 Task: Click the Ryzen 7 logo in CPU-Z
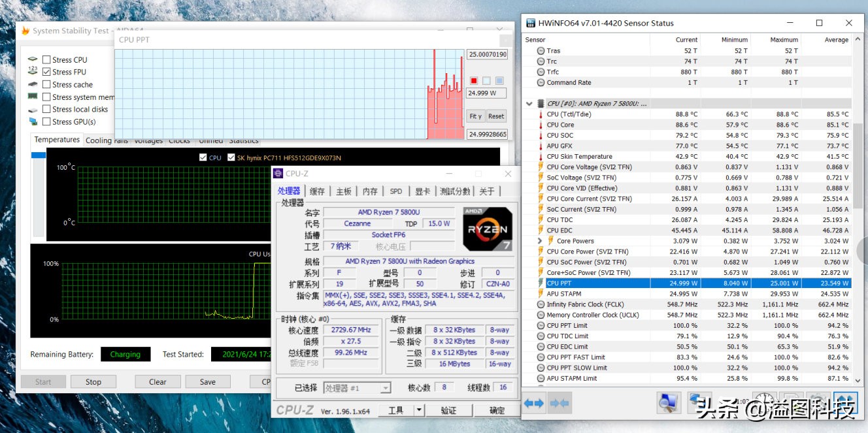point(487,229)
